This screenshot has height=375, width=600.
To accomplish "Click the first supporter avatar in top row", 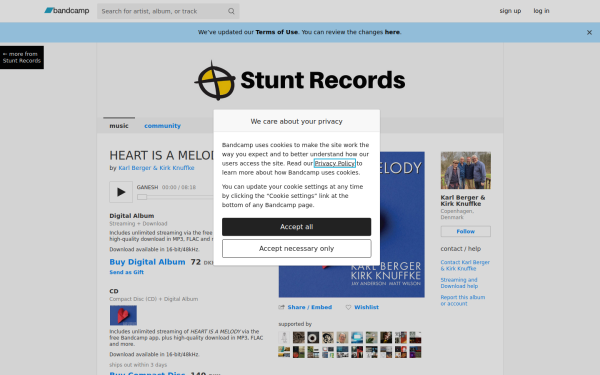I will [284, 338].
